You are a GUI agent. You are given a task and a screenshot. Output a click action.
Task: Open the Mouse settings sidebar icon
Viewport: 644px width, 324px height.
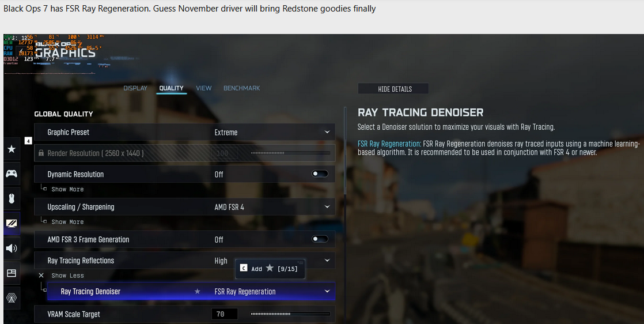point(12,198)
